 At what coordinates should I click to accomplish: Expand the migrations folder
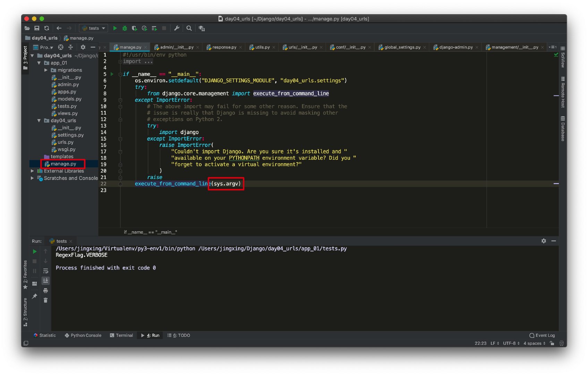tap(46, 70)
